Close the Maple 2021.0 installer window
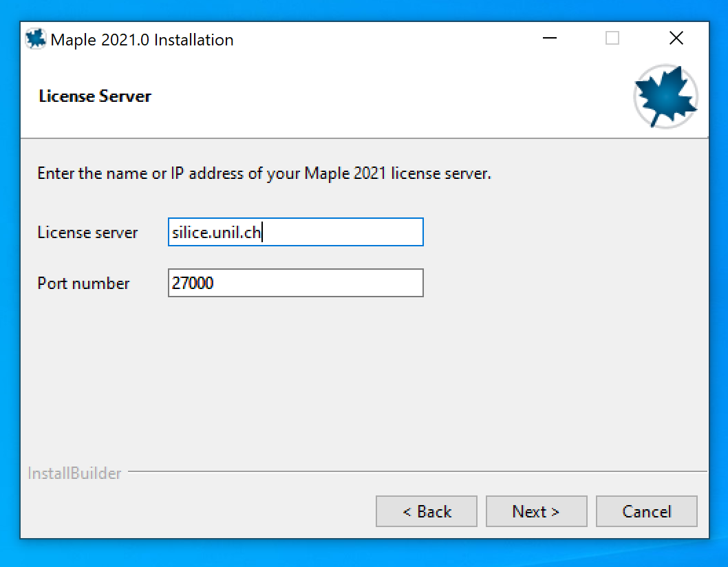Image resolution: width=728 pixels, height=567 pixels. point(676,39)
